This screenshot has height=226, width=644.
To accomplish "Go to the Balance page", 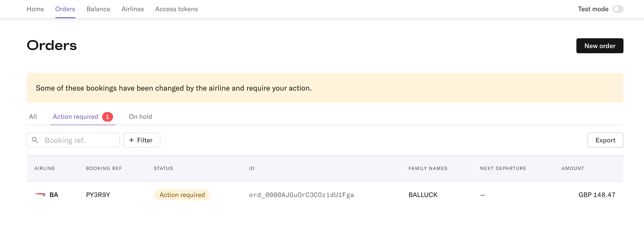I will (x=98, y=9).
